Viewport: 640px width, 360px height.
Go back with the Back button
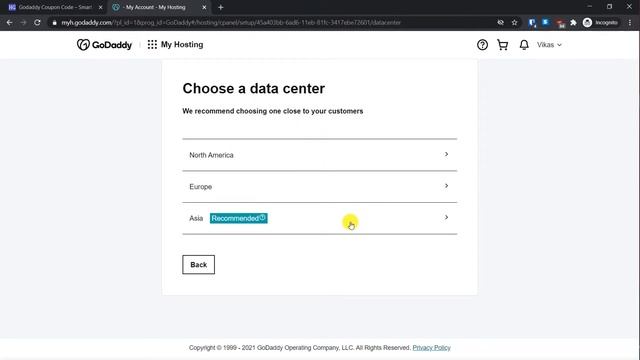[x=198, y=264]
